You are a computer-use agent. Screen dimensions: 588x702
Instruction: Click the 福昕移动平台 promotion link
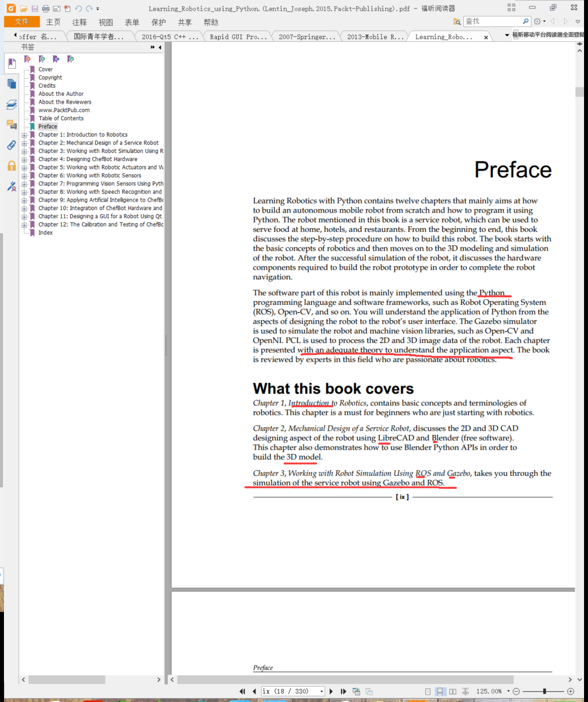[x=548, y=35]
